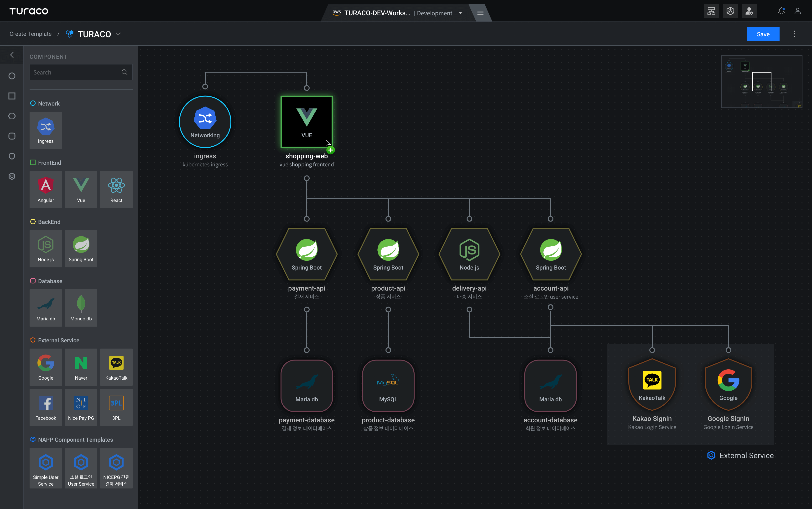Image resolution: width=812 pixels, height=509 pixels.
Task: Expand the TURACO template dropdown
Action: (118, 34)
